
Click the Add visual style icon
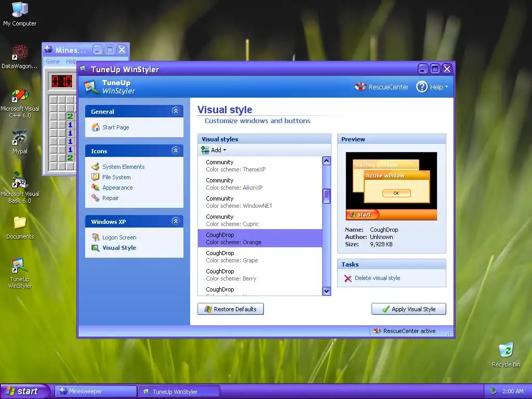[205, 150]
